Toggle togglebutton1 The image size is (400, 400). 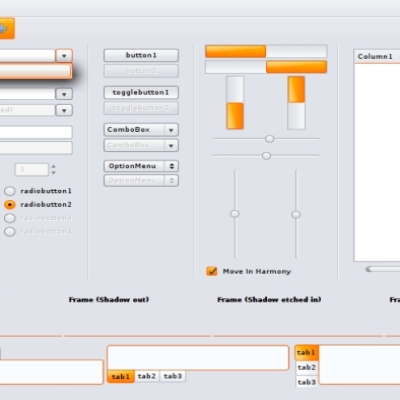tap(141, 92)
